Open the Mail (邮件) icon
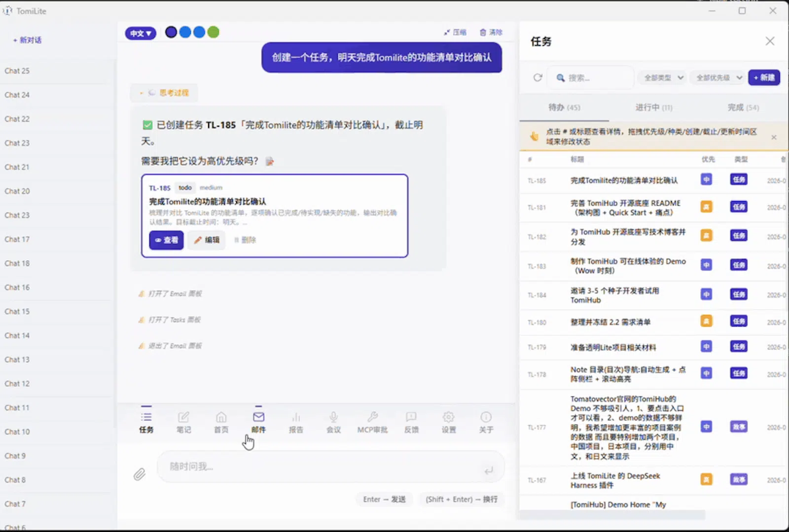This screenshot has height=532, width=789. [x=258, y=417]
